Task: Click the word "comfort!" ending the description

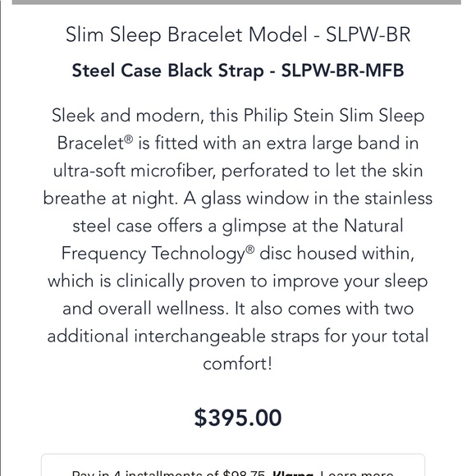Action: pos(238,364)
